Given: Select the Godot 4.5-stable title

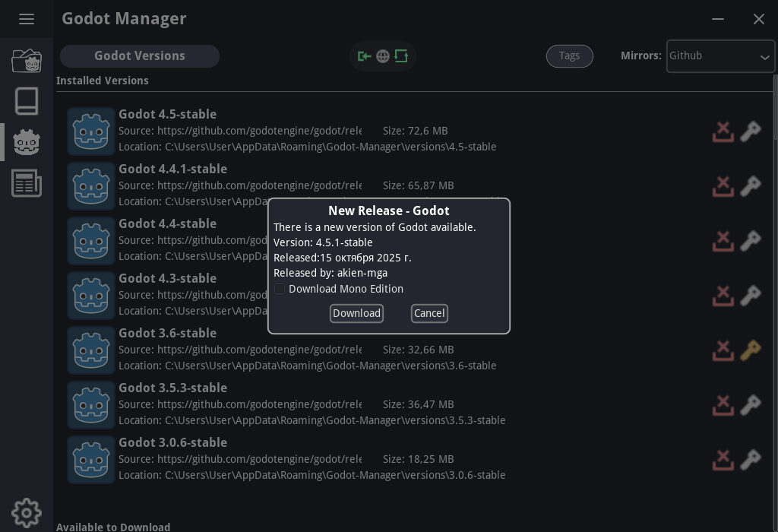Looking at the screenshot, I should pyautogui.click(x=168, y=114).
